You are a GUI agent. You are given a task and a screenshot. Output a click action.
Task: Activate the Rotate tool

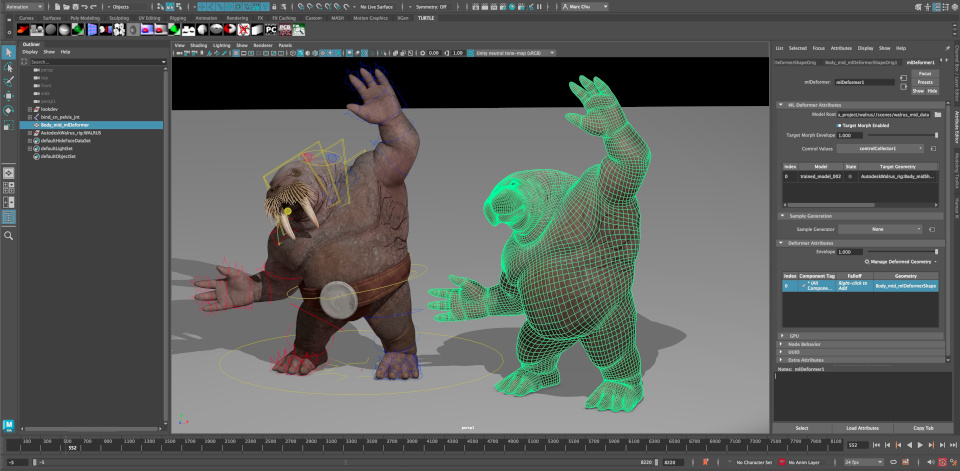tap(9, 110)
